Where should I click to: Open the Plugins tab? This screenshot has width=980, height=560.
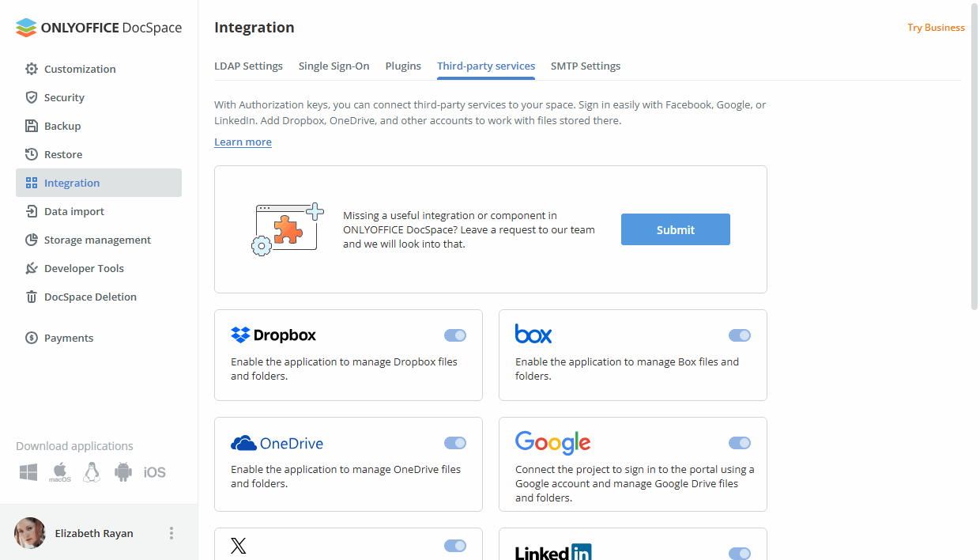[403, 66]
